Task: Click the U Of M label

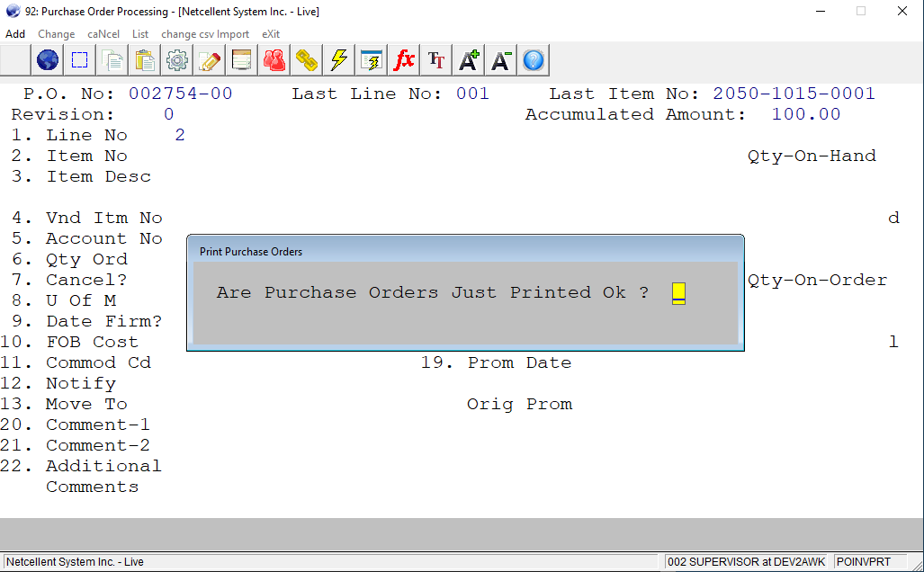Action: tap(81, 300)
